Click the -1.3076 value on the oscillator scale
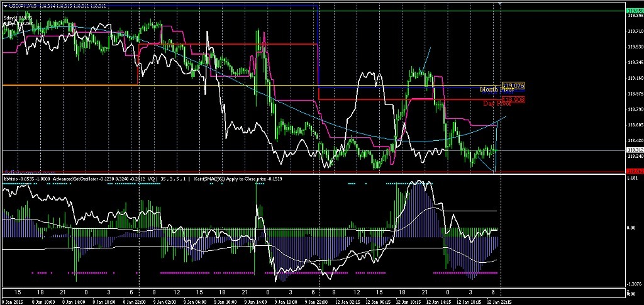Screen dimensions: 644x305 point(635,284)
